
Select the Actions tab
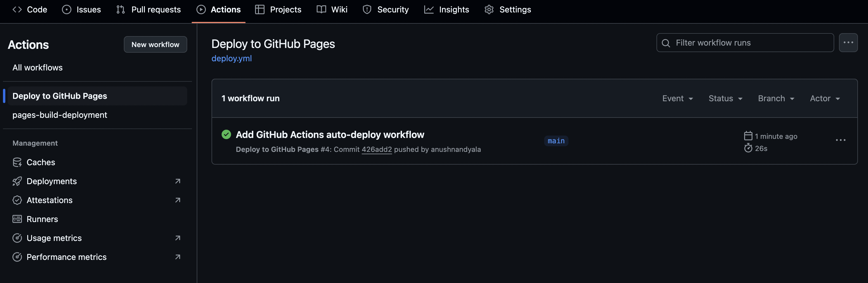[218, 9]
